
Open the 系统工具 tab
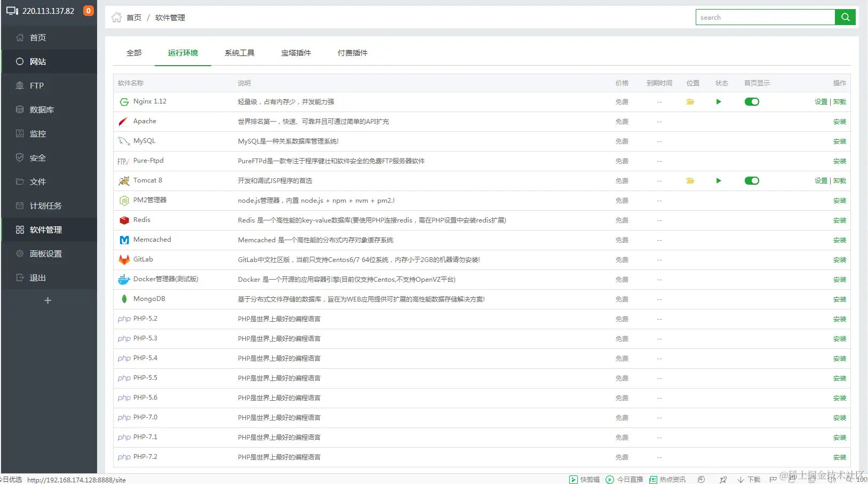pyautogui.click(x=240, y=53)
